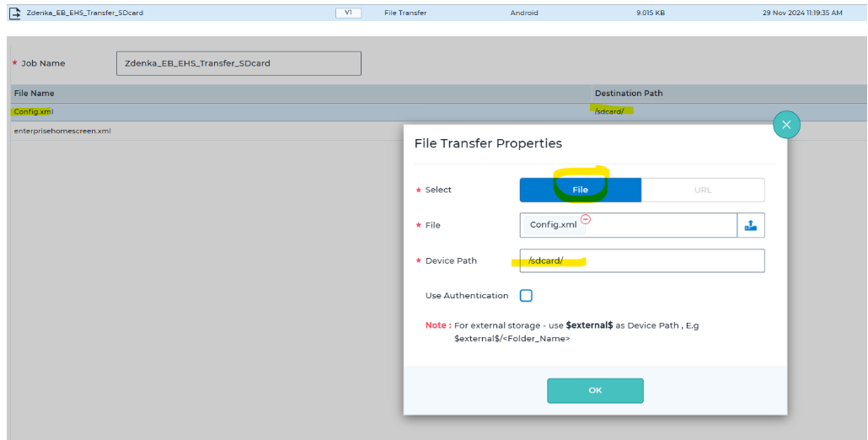Remove Config.xml using the red minus icon
Image resolution: width=868 pixels, height=440 pixels.
(x=585, y=219)
